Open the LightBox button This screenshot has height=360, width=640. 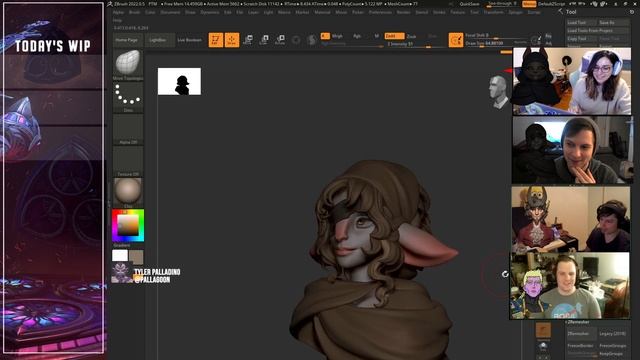click(x=158, y=40)
